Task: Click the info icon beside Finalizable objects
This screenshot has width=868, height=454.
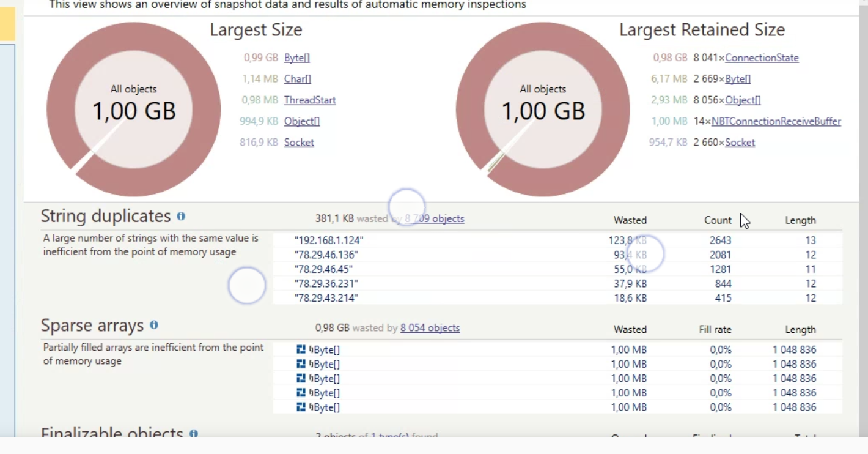Action: 194,434
